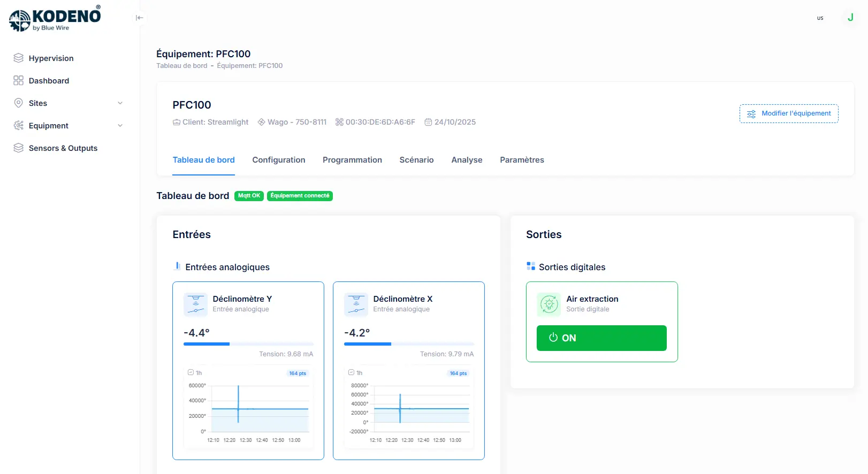Open the user avatar J menu

tap(850, 18)
